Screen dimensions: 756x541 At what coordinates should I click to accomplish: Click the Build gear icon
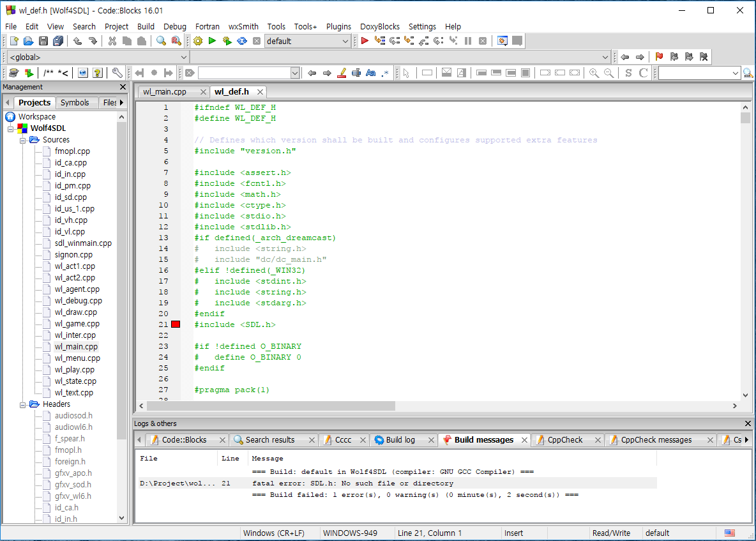[x=198, y=41]
